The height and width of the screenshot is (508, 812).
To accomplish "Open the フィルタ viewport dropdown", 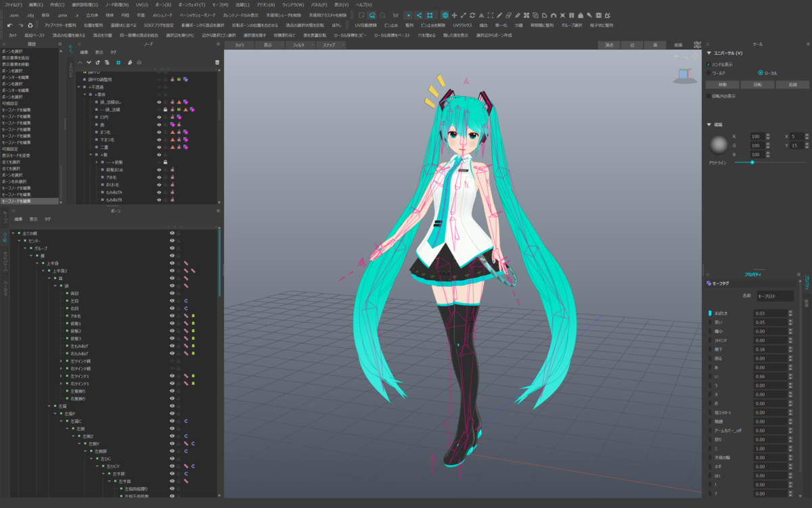I will 299,45.
